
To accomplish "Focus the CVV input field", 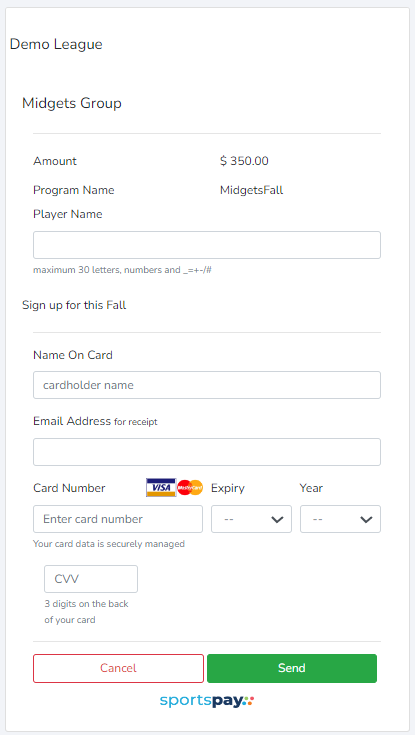I will [91, 579].
